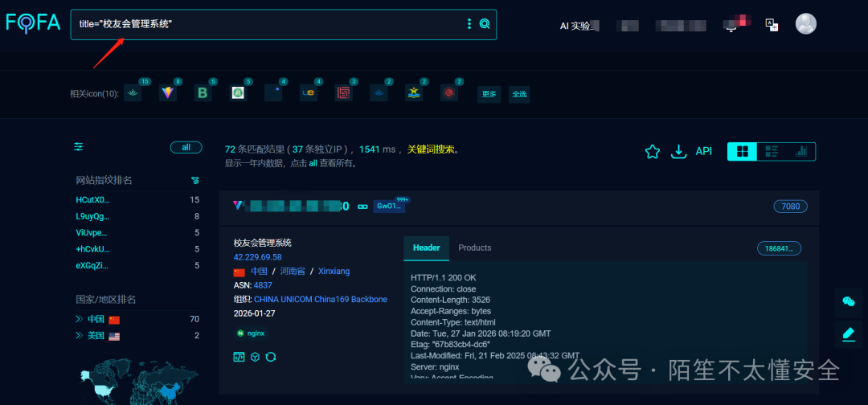This screenshot has height=405, width=868.
Task: Switch to the Header tab
Action: coord(426,247)
